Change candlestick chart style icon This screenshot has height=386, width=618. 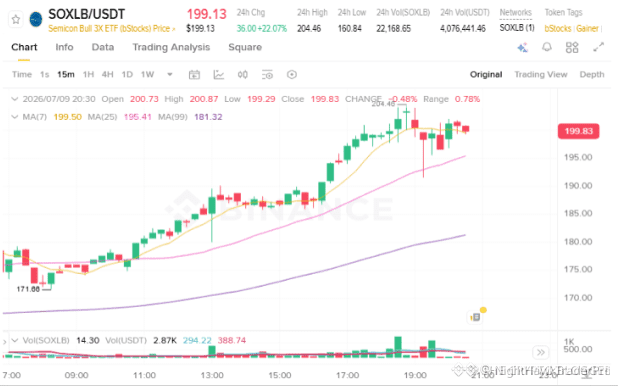[243, 75]
